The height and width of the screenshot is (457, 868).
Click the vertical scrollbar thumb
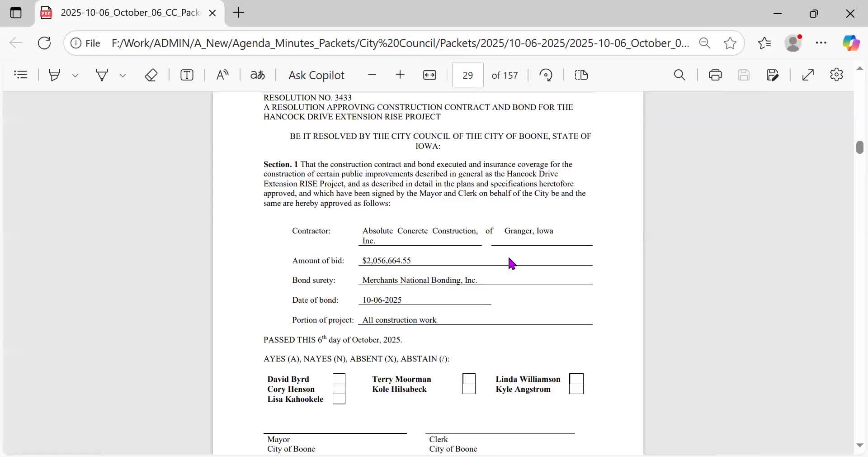(x=859, y=148)
